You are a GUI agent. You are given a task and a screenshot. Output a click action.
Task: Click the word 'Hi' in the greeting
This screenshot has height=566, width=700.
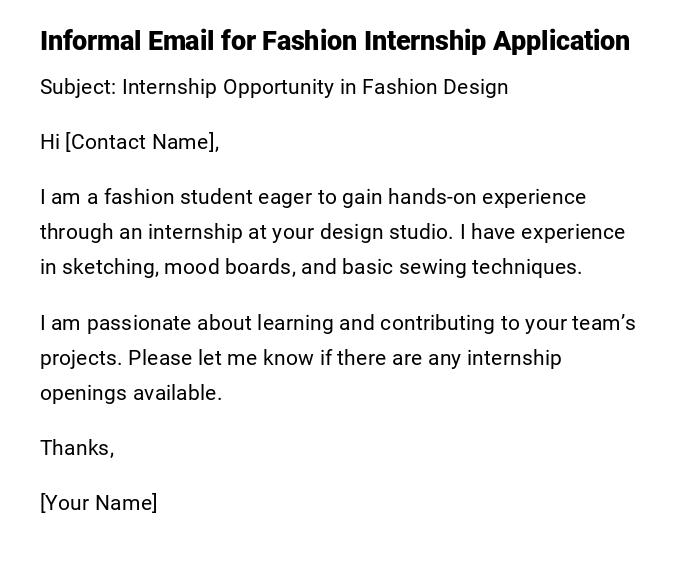point(50,142)
